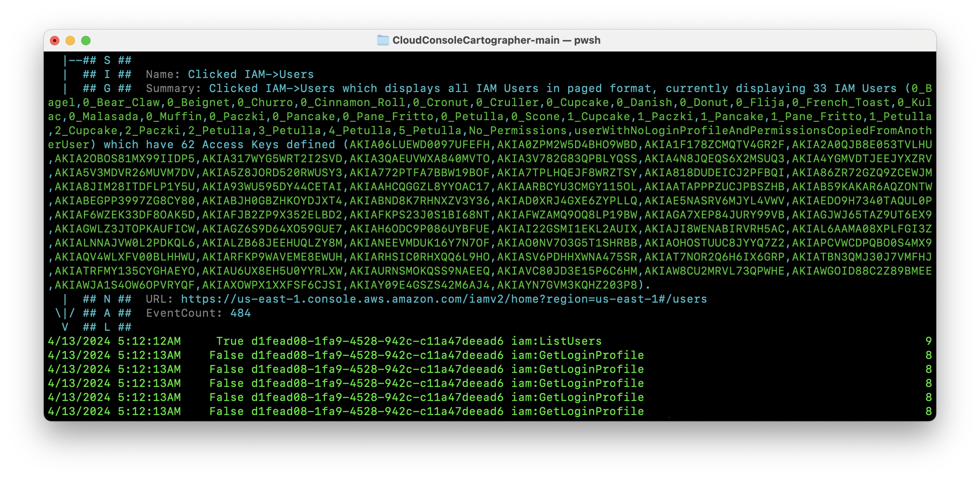
Task: Click the EventCount value 484
Action: point(241,313)
